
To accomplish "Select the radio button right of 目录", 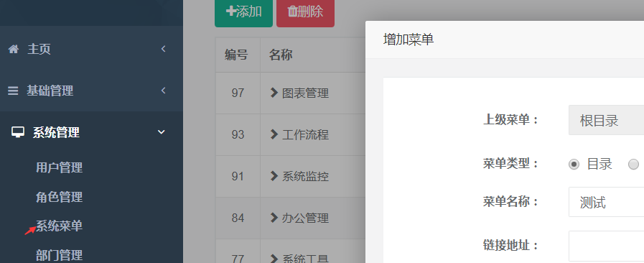I will pyautogui.click(x=634, y=165).
